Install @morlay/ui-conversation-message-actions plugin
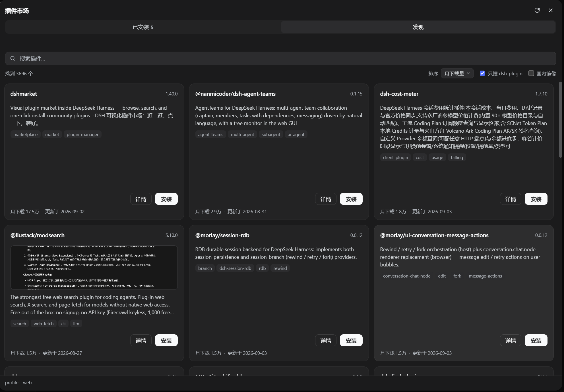This screenshot has width=564, height=392. pos(536,341)
